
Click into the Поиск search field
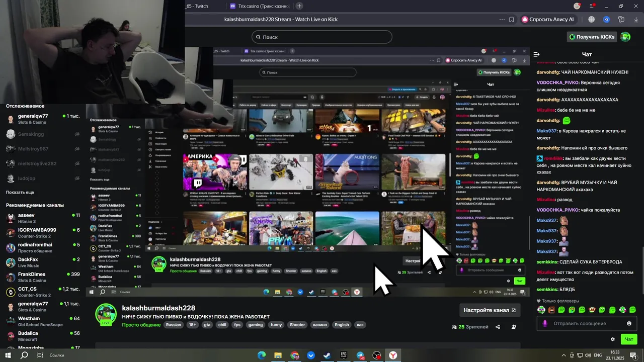pyautogui.click(x=321, y=37)
